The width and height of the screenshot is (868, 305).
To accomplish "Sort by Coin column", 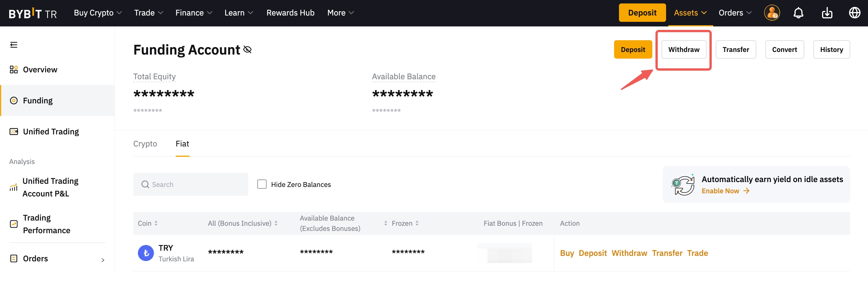I will pyautogui.click(x=148, y=223).
